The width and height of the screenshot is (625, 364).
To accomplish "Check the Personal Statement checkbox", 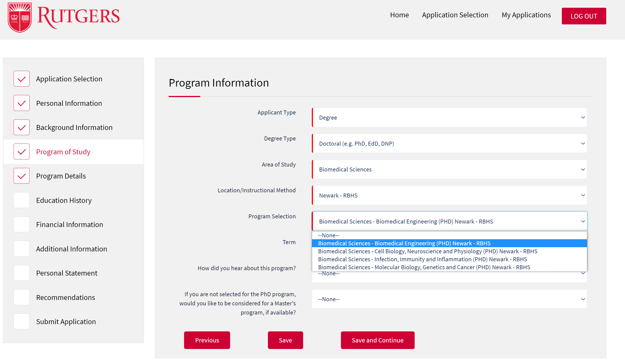I will coord(22,273).
